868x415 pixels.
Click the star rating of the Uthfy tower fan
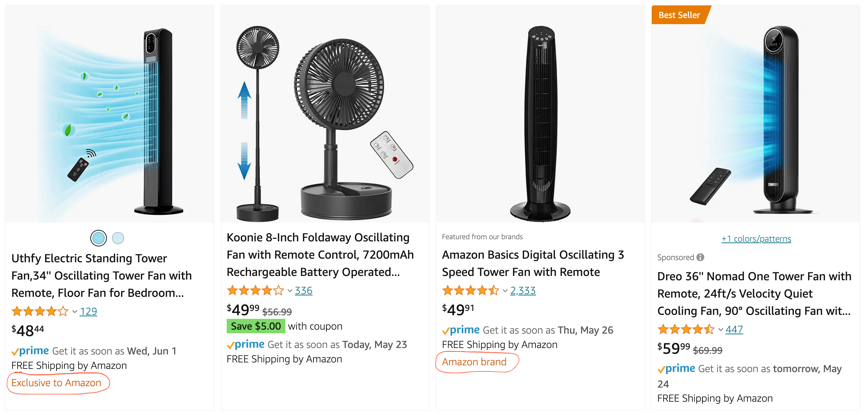coord(40,311)
